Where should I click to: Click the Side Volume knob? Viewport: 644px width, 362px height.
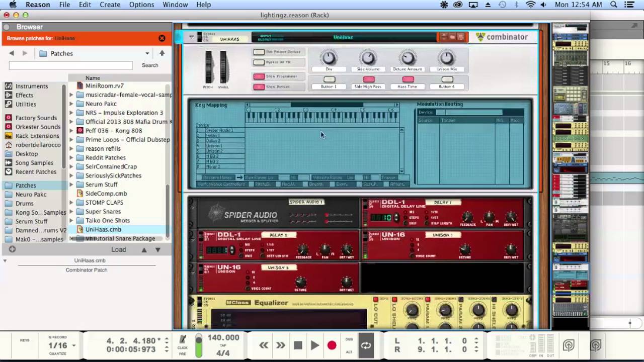tap(368, 58)
